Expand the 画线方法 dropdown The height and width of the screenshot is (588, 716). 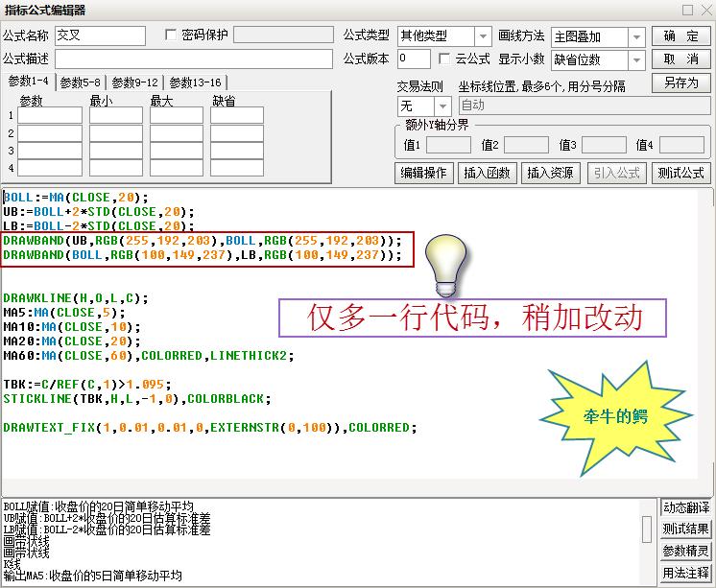(636, 37)
